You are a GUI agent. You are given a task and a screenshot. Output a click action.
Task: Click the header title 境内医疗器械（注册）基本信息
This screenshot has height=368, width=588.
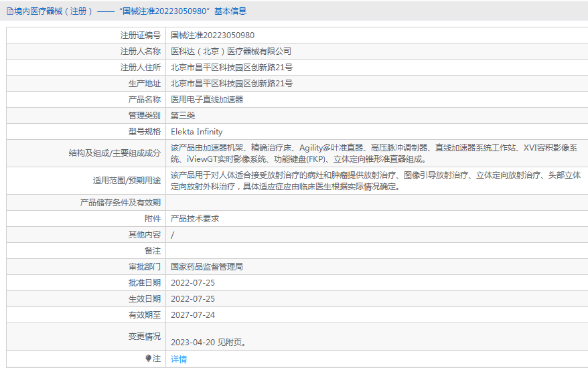coord(127,11)
